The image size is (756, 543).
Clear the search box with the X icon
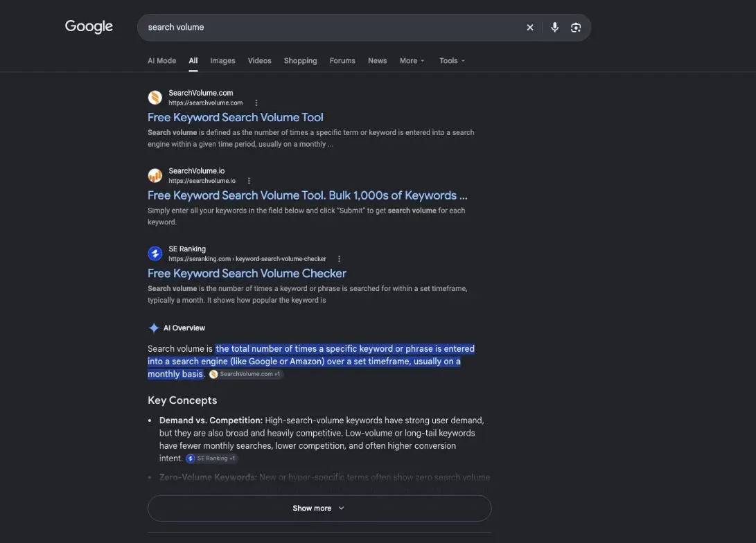(x=530, y=28)
